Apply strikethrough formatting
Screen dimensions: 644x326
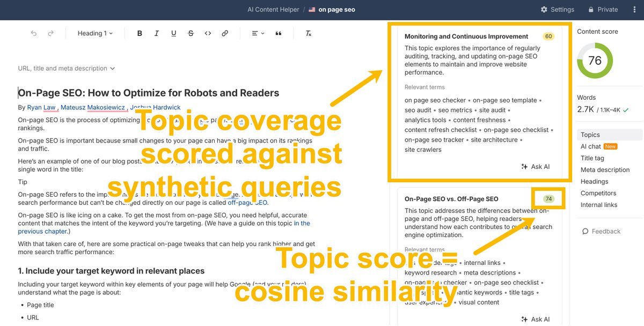tap(191, 33)
